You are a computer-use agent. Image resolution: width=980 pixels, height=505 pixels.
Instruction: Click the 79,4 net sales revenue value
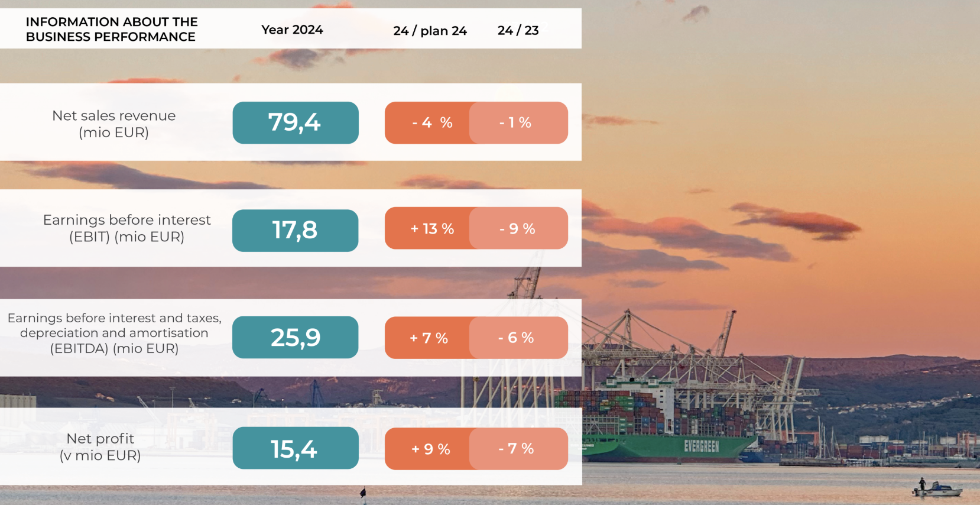pos(296,123)
